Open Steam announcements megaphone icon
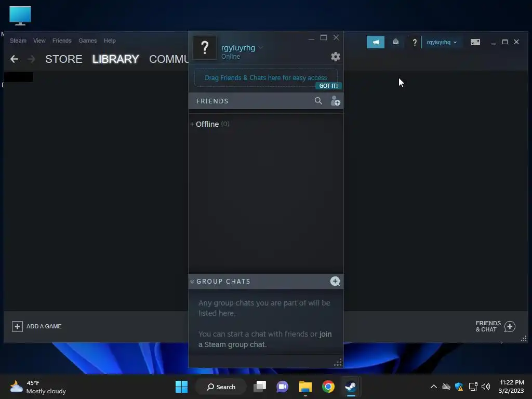The image size is (532, 399). pyautogui.click(x=375, y=42)
